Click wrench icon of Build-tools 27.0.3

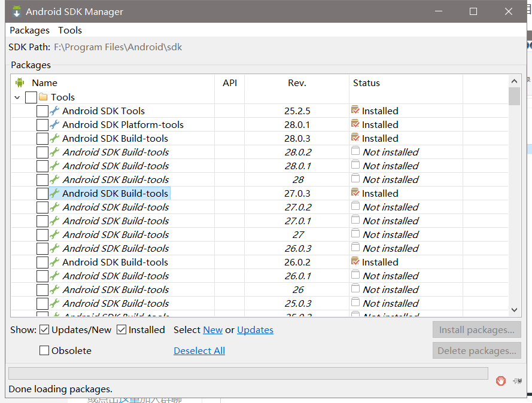tap(54, 193)
